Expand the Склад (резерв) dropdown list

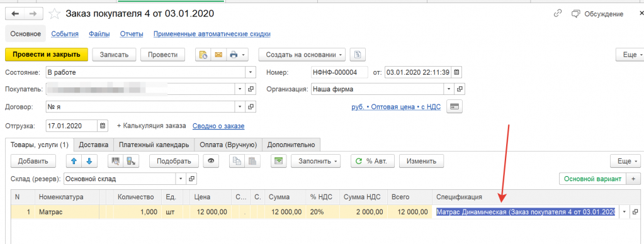pyautogui.click(x=181, y=179)
